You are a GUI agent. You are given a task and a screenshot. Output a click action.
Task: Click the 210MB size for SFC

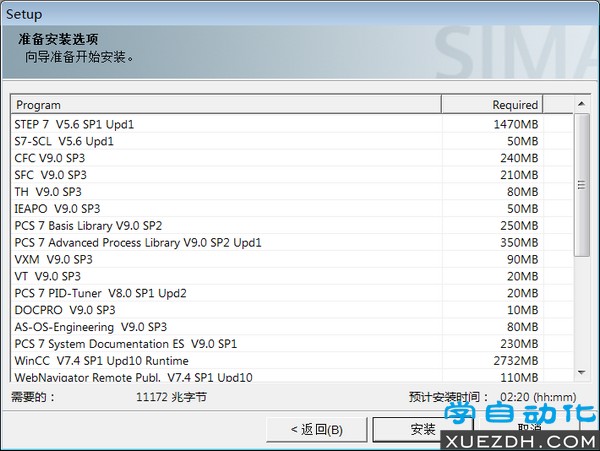coord(519,175)
